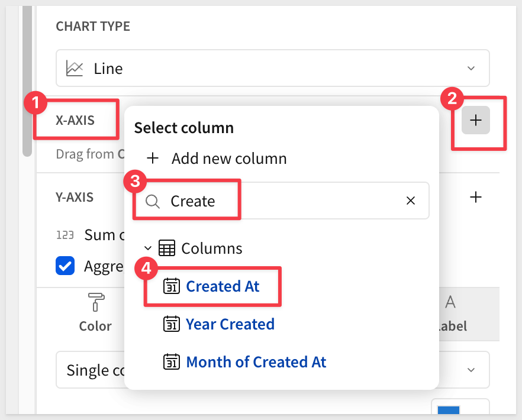Click the plus icon beside Y-AXIS
This screenshot has width=522, height=420.
475,197
